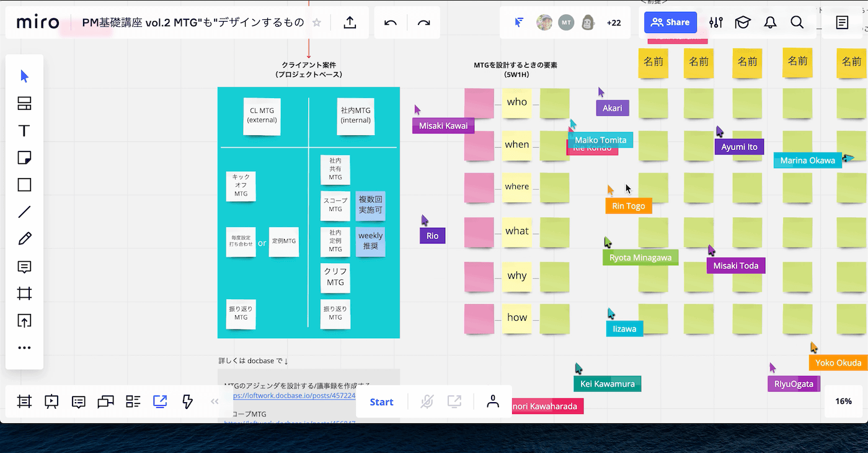Select the 'what' sticky note
Viewport: 868px width, 453px height.
pos(516,231)
